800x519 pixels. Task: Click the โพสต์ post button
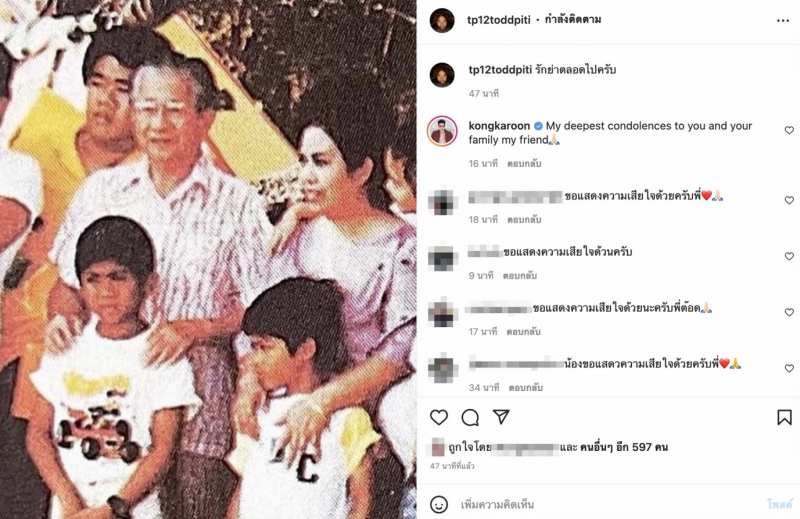780,505
